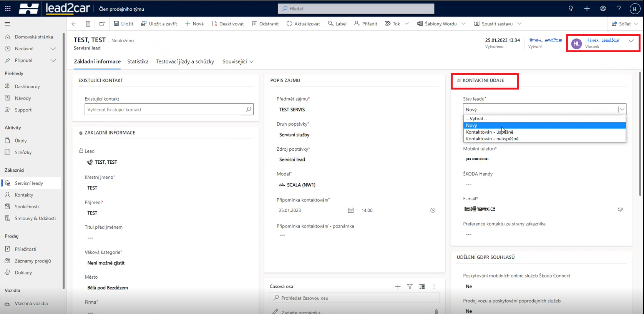644x314 pixels.
Task: Click the calendar icon next to 25.01.2023
Action: [350, 210]
